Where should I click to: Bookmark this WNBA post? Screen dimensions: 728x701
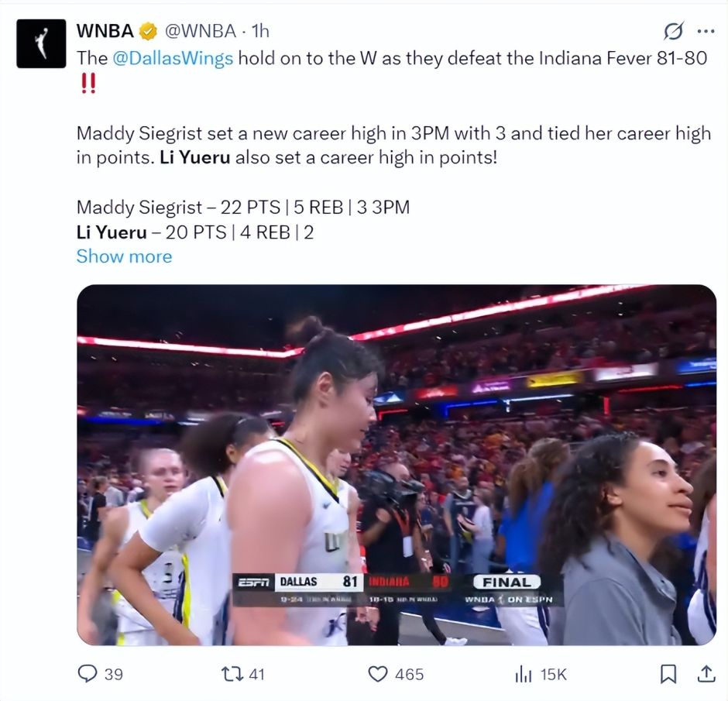[x=668, y=674]
